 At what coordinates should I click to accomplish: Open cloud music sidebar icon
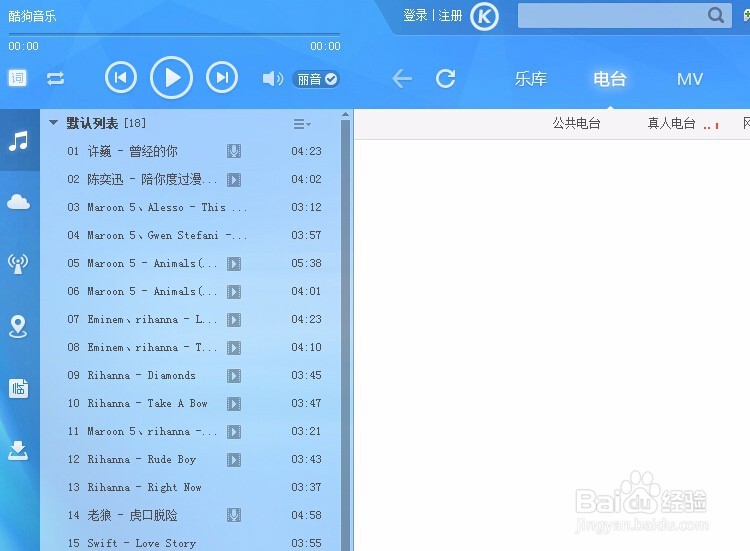tap(19, 202)
